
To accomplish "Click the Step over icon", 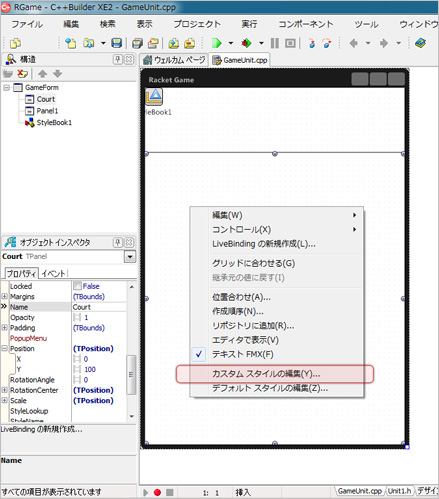I will [327, 43].
